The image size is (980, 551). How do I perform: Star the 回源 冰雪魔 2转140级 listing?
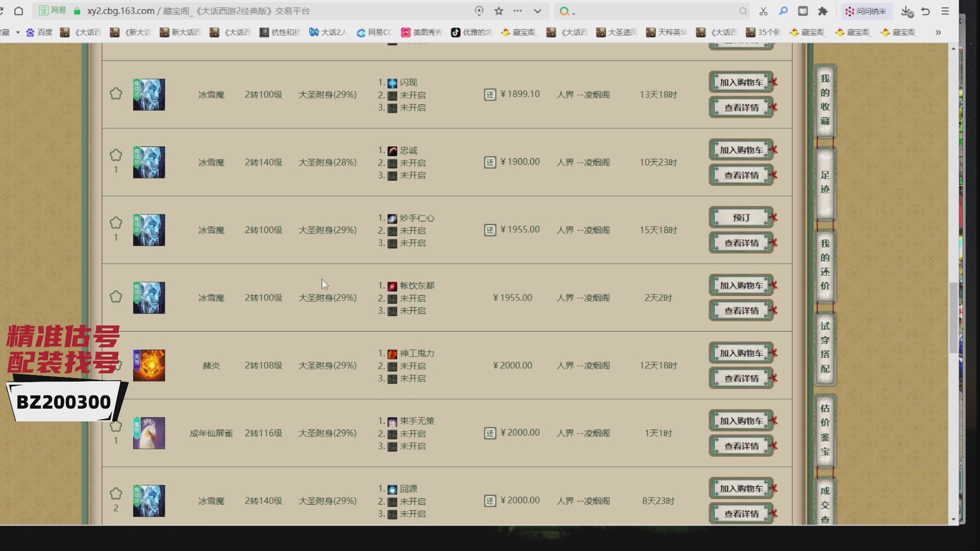click(116, 493)
